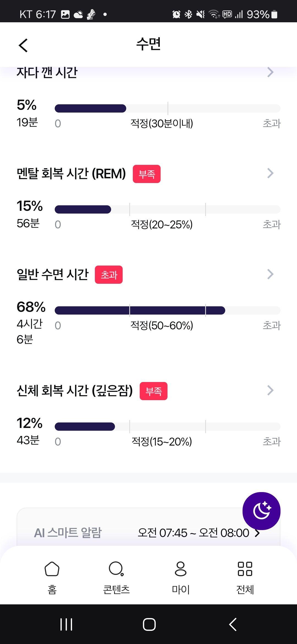This screenshot has height=644, width=297.
Task: Tap the alarm clock status bar icon
Action: coord(176,14)
